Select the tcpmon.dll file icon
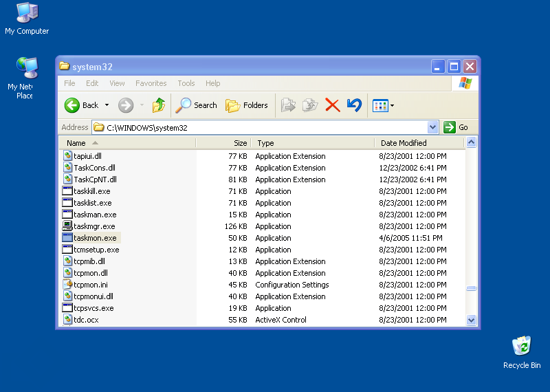 coord(67,272)
